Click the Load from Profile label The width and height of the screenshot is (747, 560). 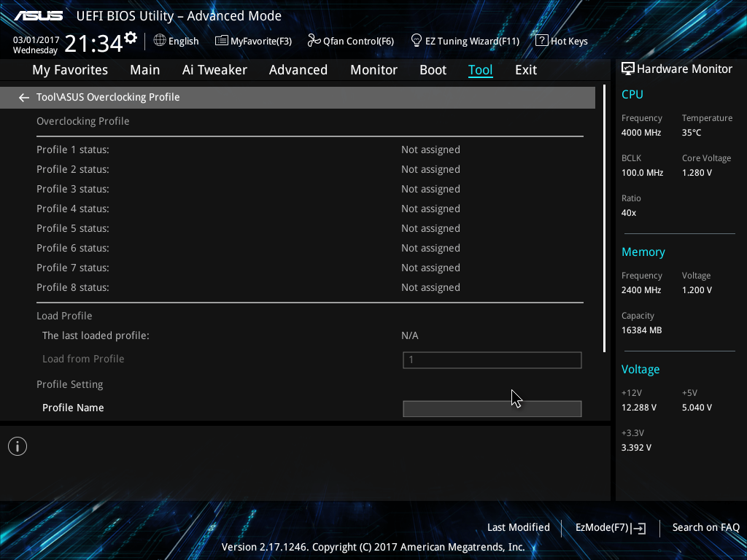pos(83,359)
